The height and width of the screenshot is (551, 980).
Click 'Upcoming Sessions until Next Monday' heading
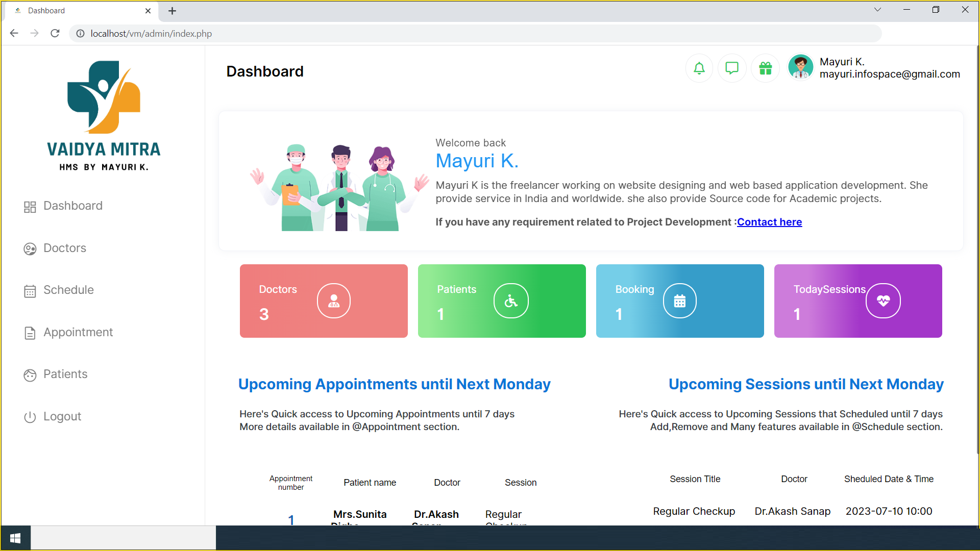coord(806,384)
